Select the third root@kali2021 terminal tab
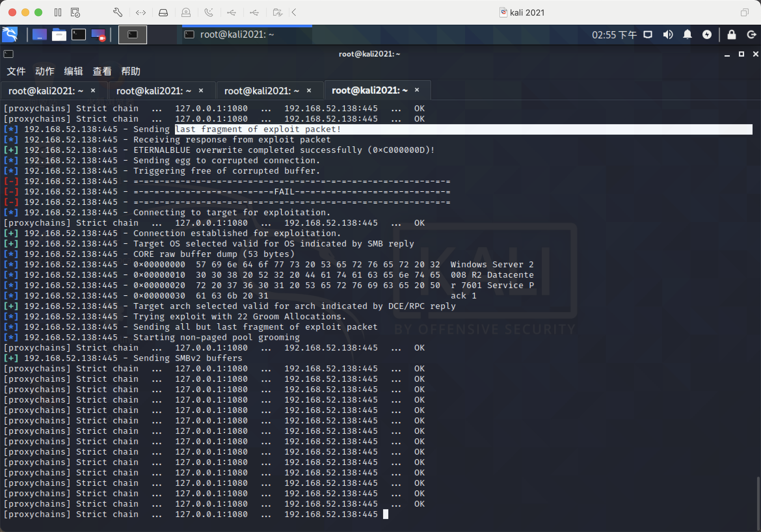The height and width of the screenshot is (532, 761). point(261,91)
